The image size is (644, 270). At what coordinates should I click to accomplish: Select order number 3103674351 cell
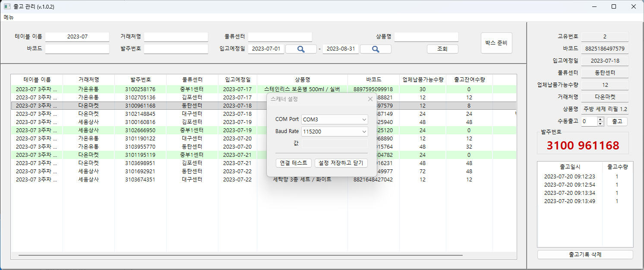(x=141, y=179)
